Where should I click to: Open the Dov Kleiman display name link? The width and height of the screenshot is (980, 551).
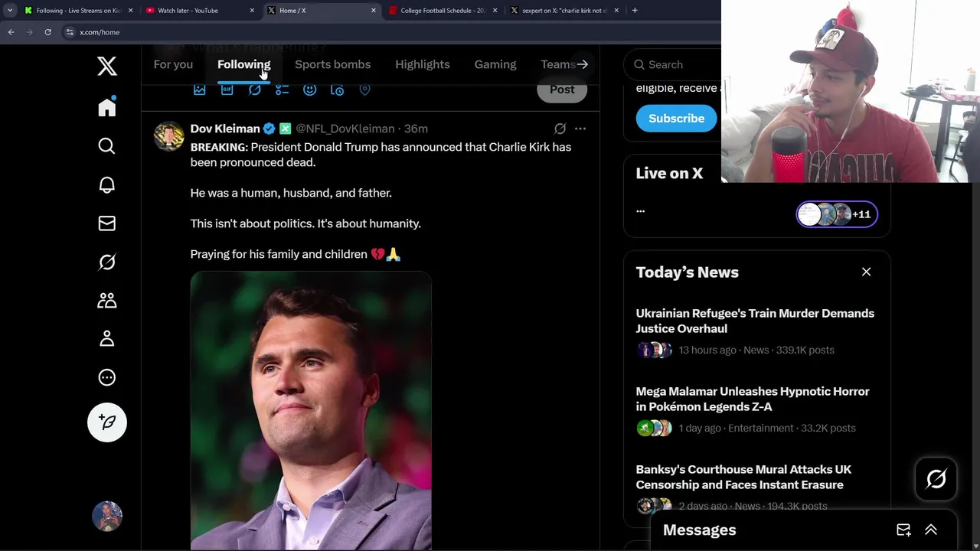(x=225, y=129)
